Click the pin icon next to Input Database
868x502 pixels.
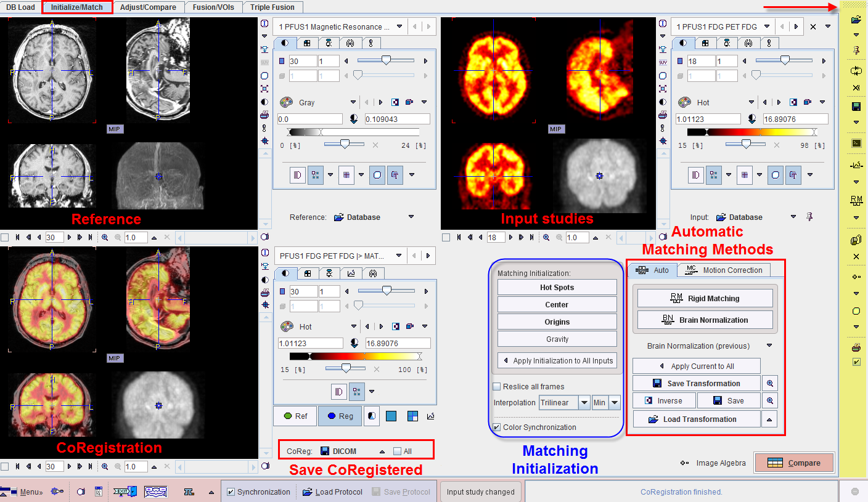click(x=809, y=217)
